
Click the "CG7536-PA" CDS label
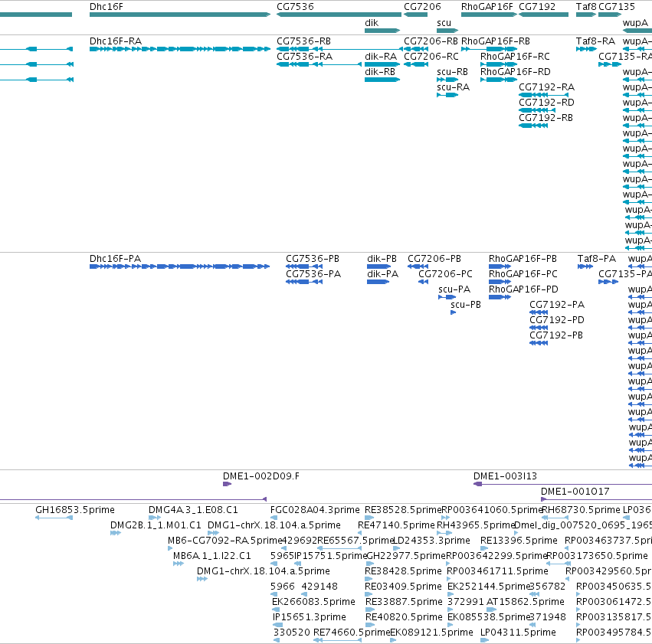pos(313,274)
